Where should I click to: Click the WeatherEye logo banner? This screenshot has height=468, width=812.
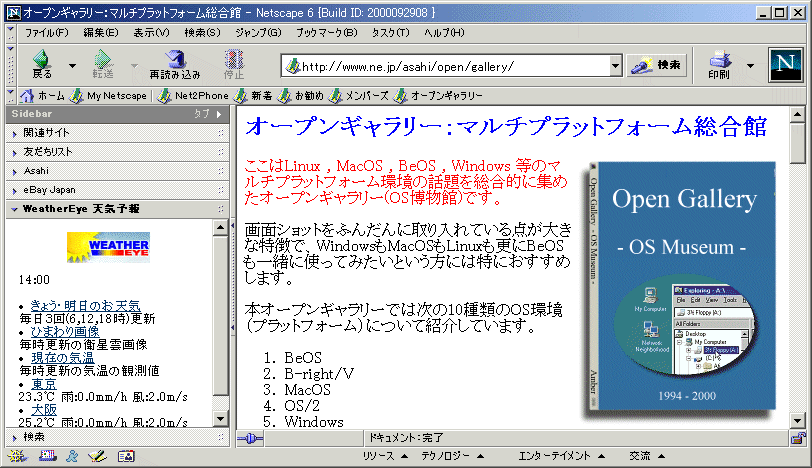(x=108, y=247)
